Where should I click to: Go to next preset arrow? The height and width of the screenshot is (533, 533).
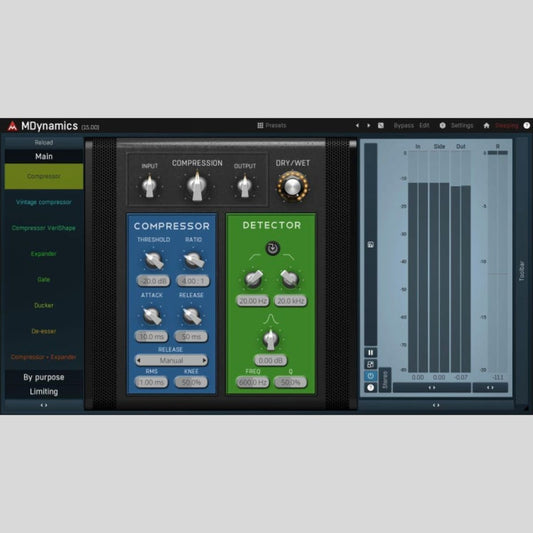(x=368, y=125)
